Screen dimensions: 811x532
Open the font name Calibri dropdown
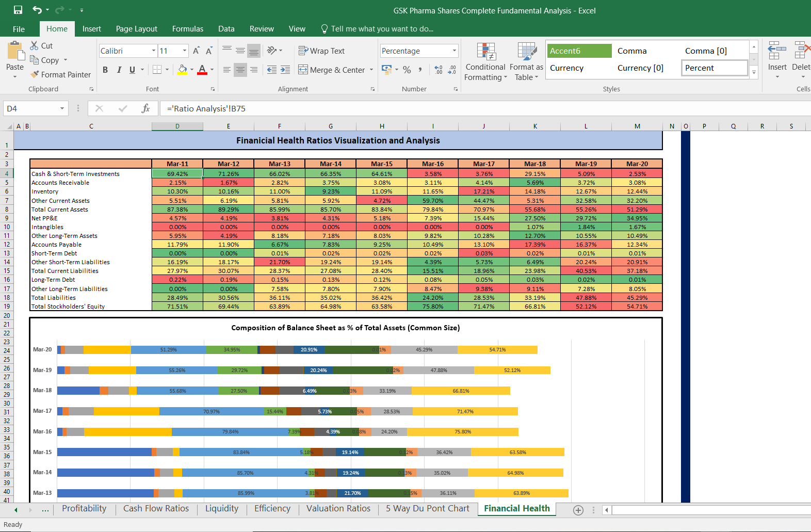pos(154,51)
